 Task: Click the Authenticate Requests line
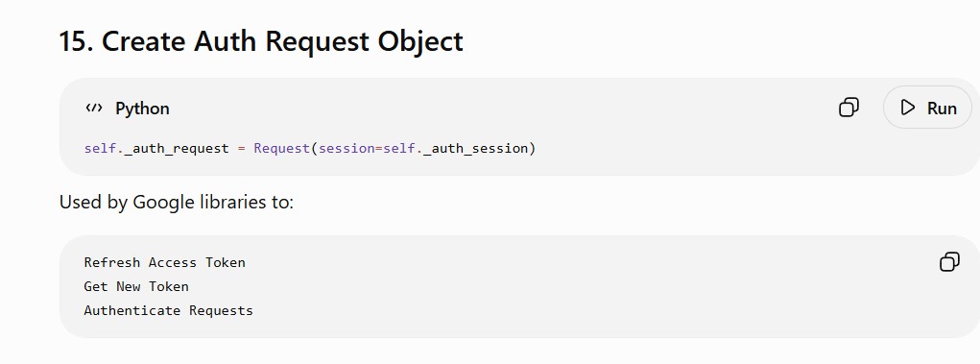[169, 310]
